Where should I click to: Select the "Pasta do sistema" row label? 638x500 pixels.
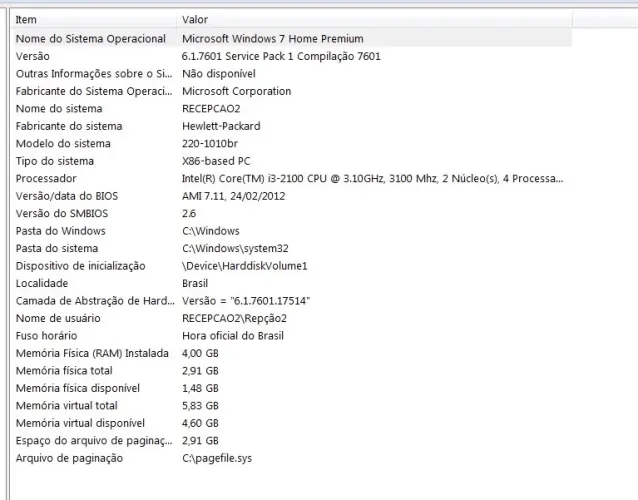click(57, 249)
